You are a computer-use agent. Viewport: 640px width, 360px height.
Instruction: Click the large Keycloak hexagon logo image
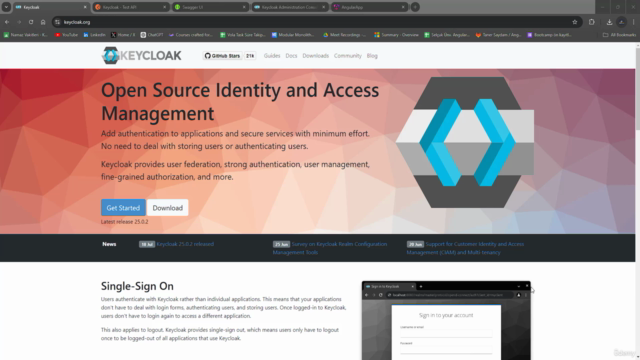pyautogui.click(x=465, y=142)
